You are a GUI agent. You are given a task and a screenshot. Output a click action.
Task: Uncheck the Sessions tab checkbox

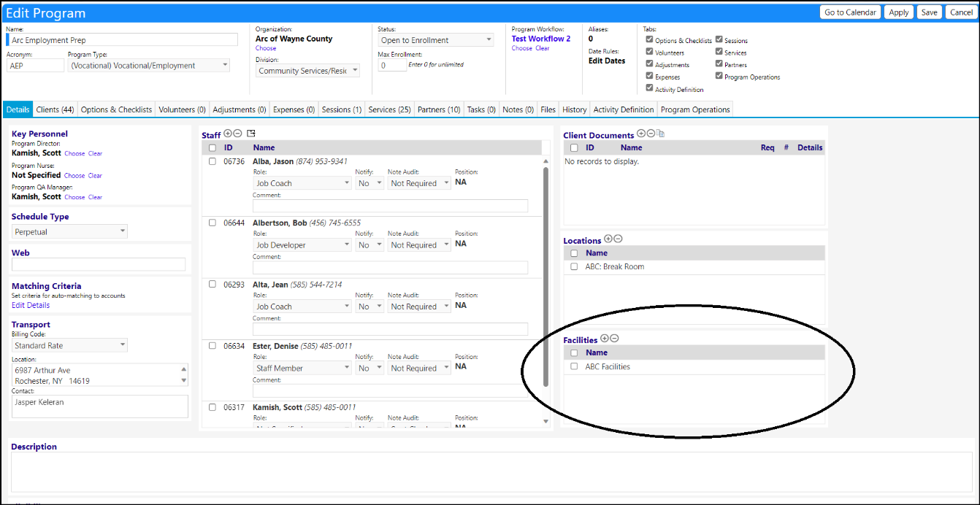[719, 40]
